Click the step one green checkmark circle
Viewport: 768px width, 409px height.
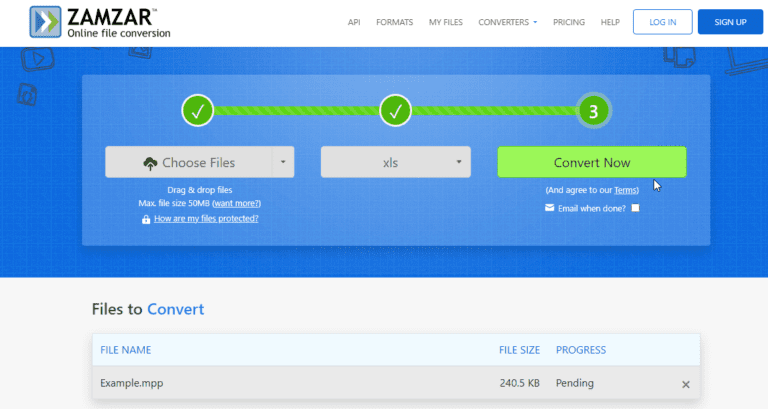point(198,112)
